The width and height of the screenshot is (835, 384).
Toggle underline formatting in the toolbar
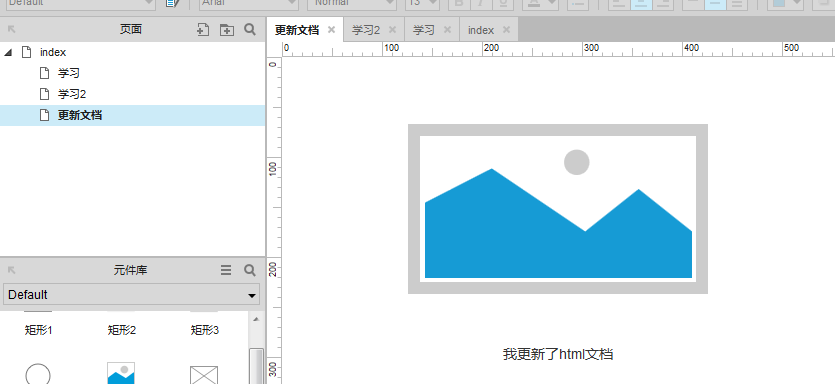point(503,4)
